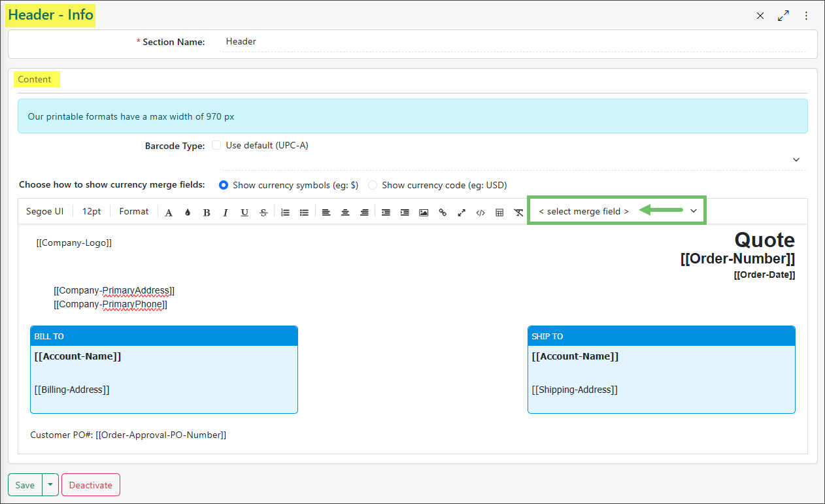
Task: Expand the Barcode Type chevron
Action: (x=796, y=160)
